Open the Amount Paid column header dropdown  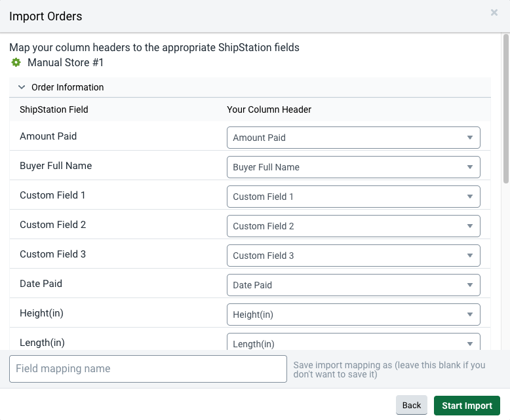353,138
